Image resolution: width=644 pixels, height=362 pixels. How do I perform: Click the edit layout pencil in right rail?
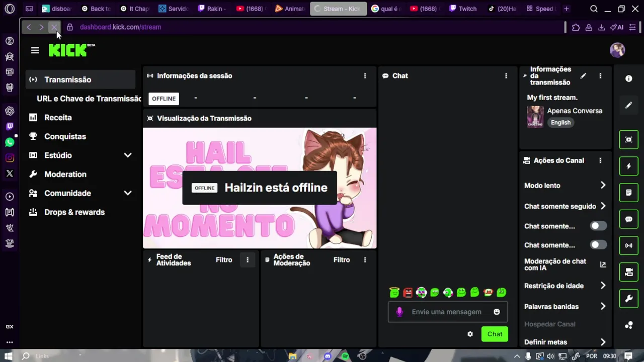[629, 105]
